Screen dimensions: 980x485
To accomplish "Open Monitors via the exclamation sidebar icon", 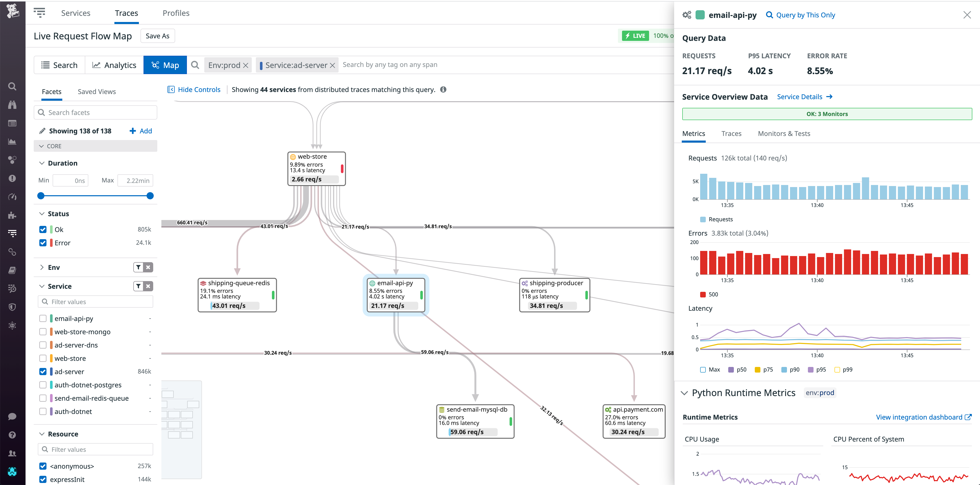I will coord(12,178).
